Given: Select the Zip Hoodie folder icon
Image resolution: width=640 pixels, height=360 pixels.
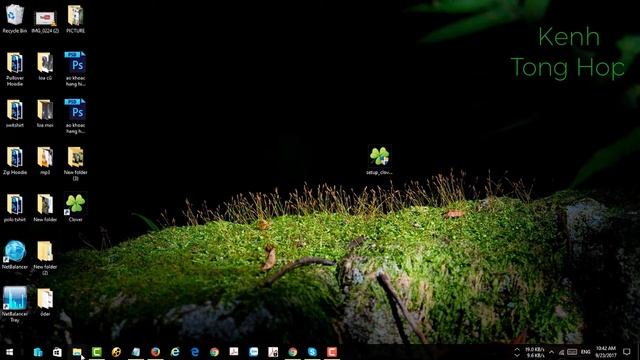Looking at the screenshot, I should 15,161.
